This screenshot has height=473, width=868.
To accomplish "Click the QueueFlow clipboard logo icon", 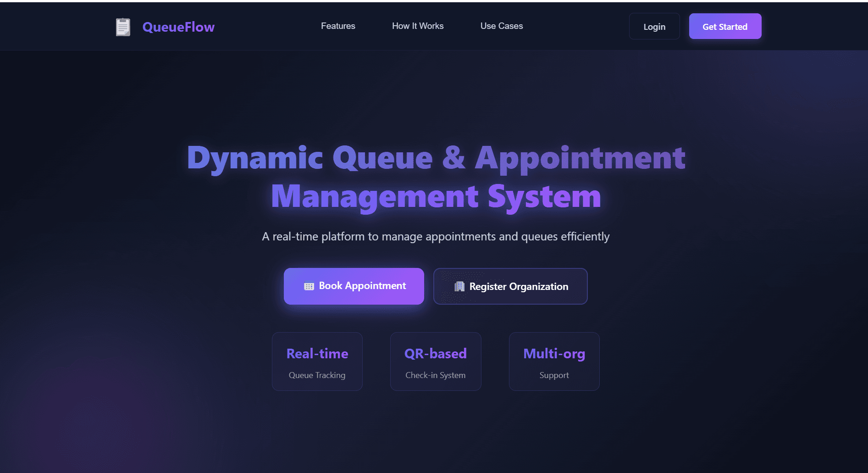I will (122, 26).
